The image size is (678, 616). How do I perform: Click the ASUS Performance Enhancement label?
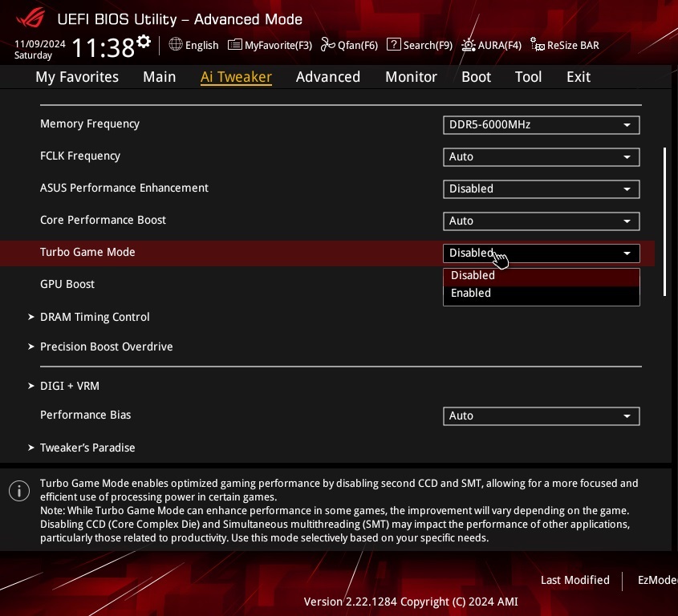pos(124,188)
